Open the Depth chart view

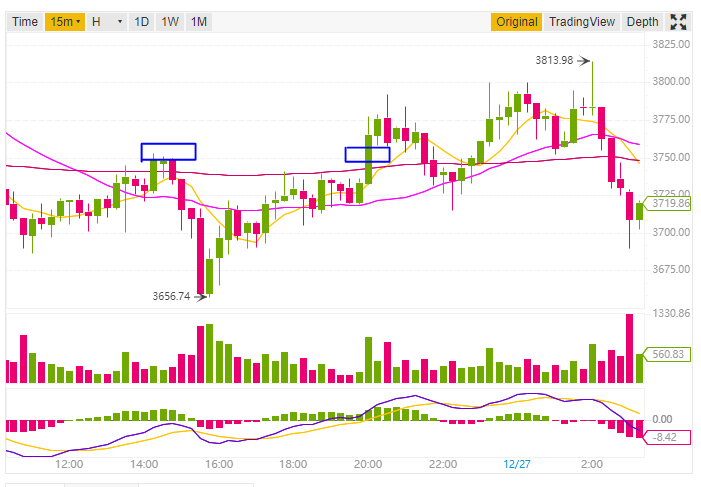click(x=642, y=22)
